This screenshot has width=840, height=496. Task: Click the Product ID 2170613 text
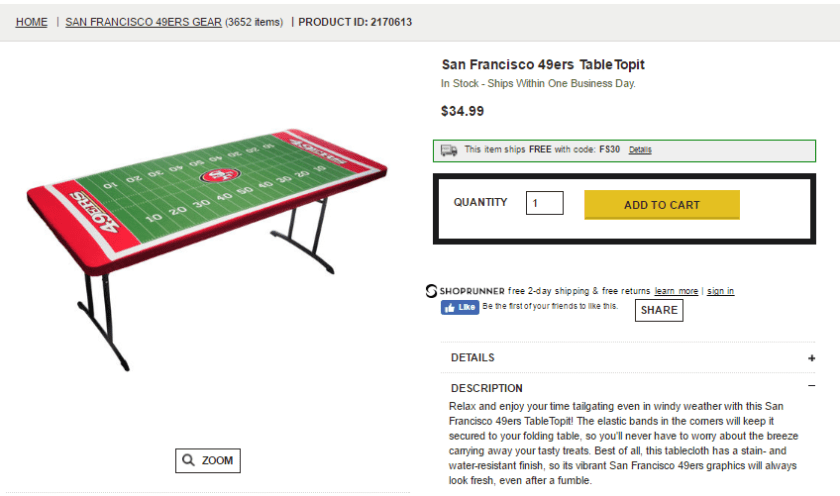click(x=355, y=22)
